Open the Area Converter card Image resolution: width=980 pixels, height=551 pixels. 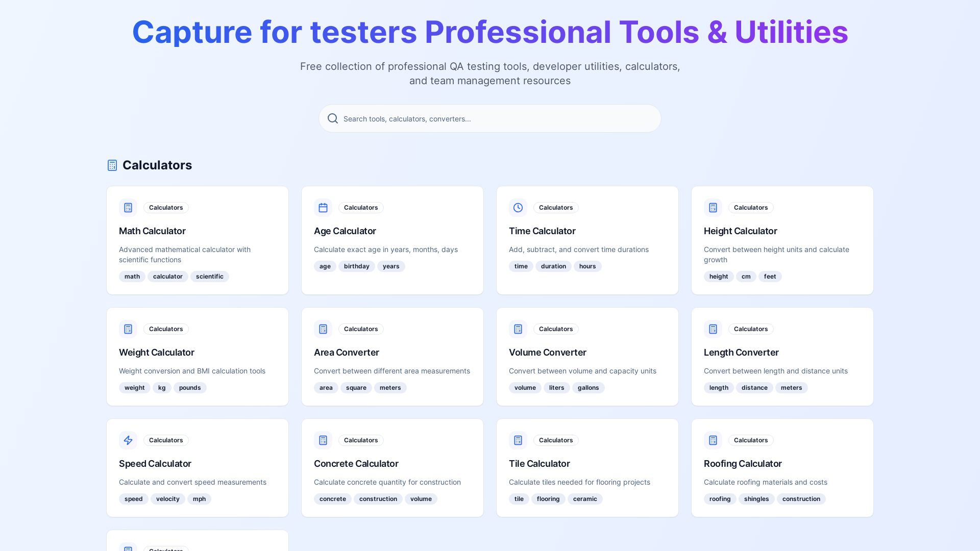346,353
